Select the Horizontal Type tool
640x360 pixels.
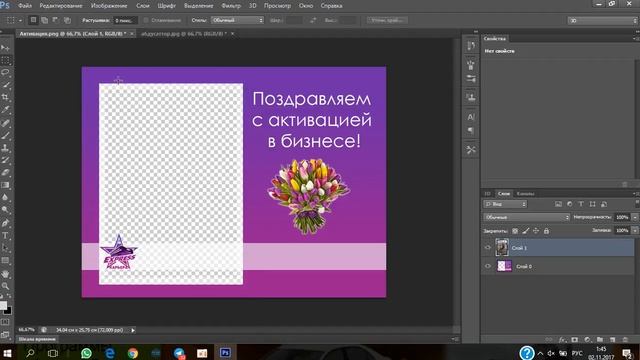(5, 236)
